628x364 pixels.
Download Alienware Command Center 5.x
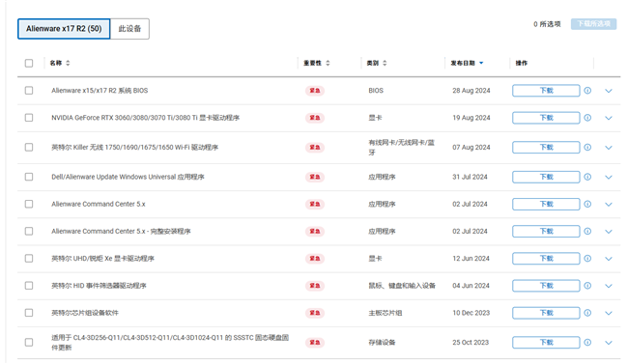(546, 205)
